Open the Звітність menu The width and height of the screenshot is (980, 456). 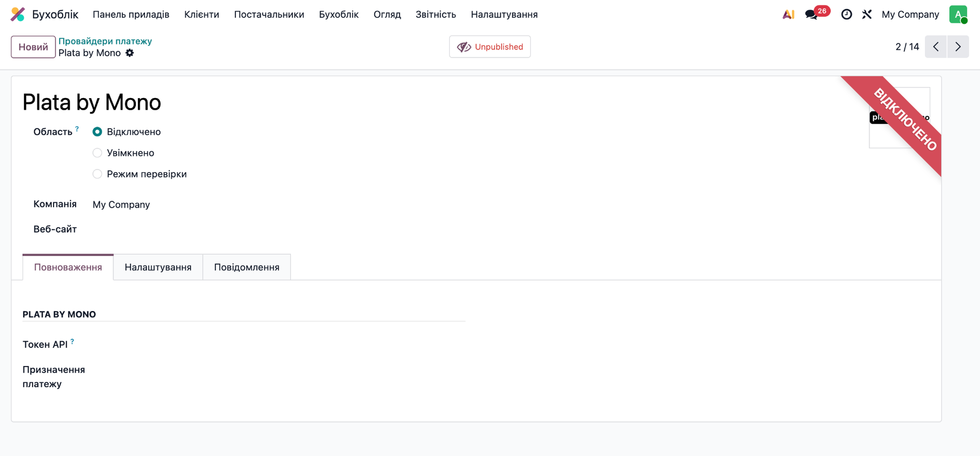point(436,14)
